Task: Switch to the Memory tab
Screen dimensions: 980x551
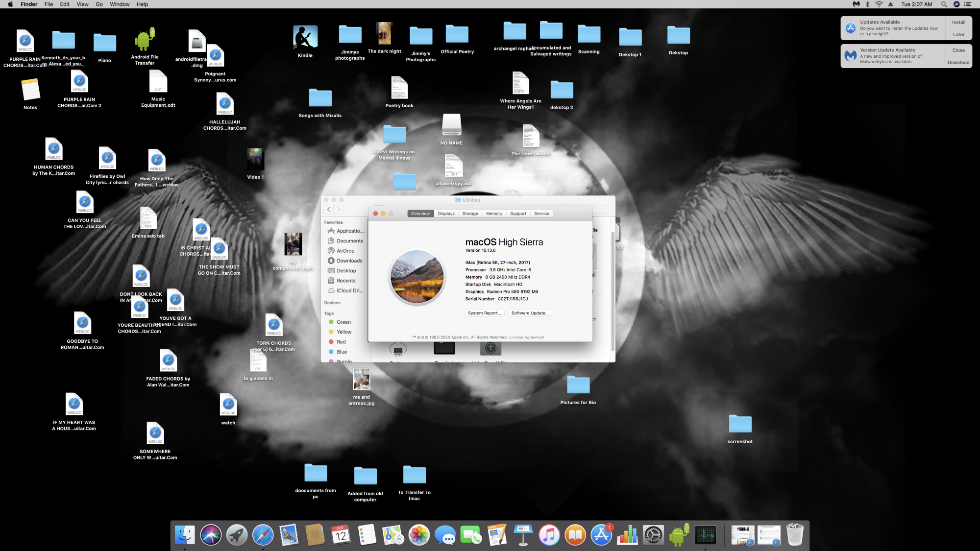Action: (494, 214)
